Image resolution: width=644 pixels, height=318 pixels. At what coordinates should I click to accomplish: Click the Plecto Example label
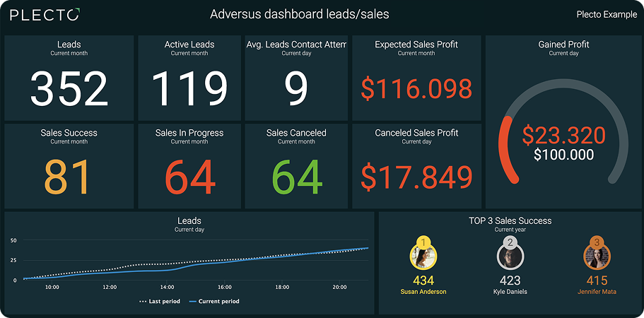(x=604, y=15)
